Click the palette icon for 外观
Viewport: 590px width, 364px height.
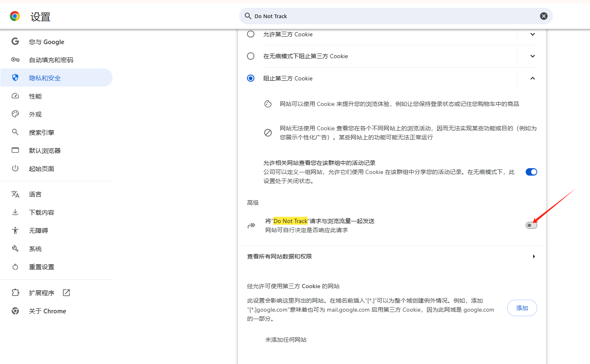[x=15, y=114]
